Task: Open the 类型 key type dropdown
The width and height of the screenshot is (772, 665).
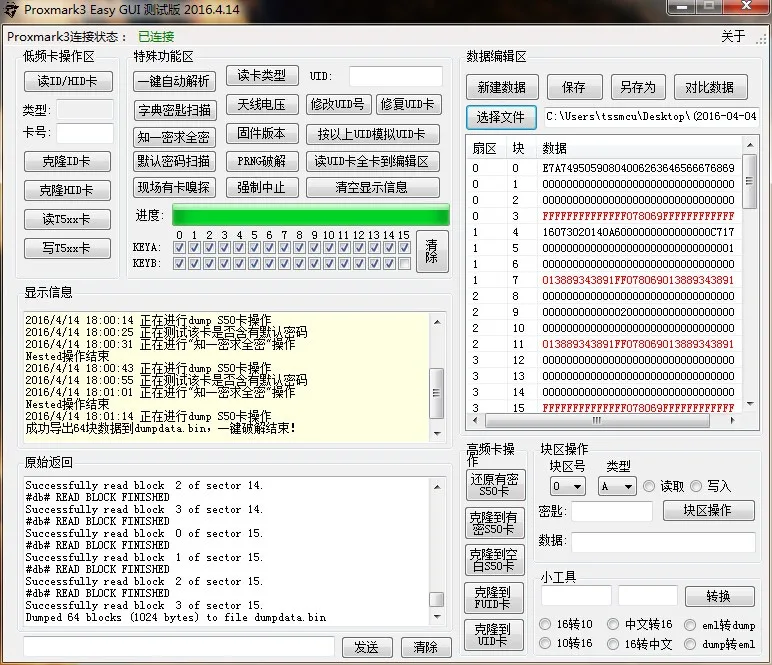Action: click(617, 487)
